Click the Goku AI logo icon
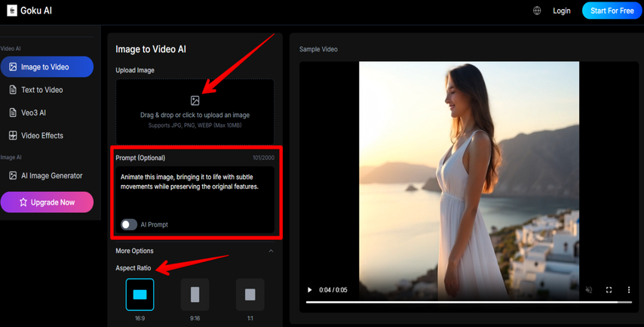 [11, 11]
